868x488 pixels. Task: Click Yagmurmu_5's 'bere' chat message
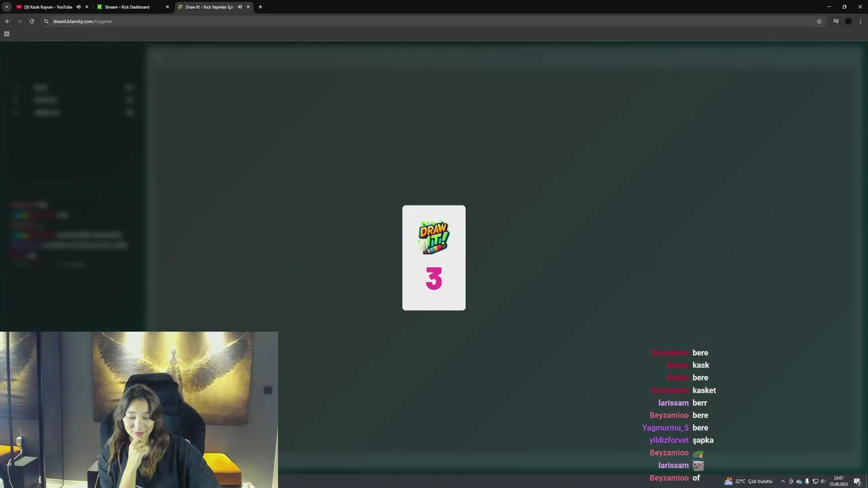(x=701, y=428)
